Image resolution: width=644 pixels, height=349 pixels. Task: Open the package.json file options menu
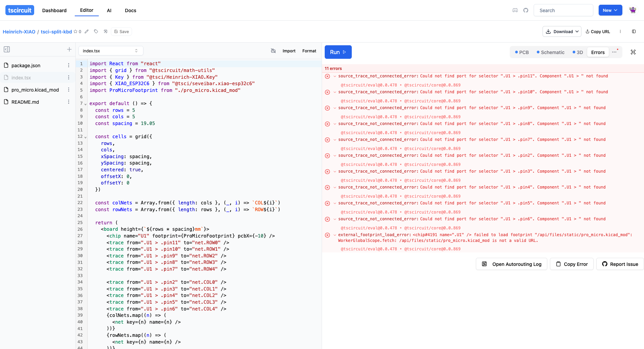click(69, 65)
